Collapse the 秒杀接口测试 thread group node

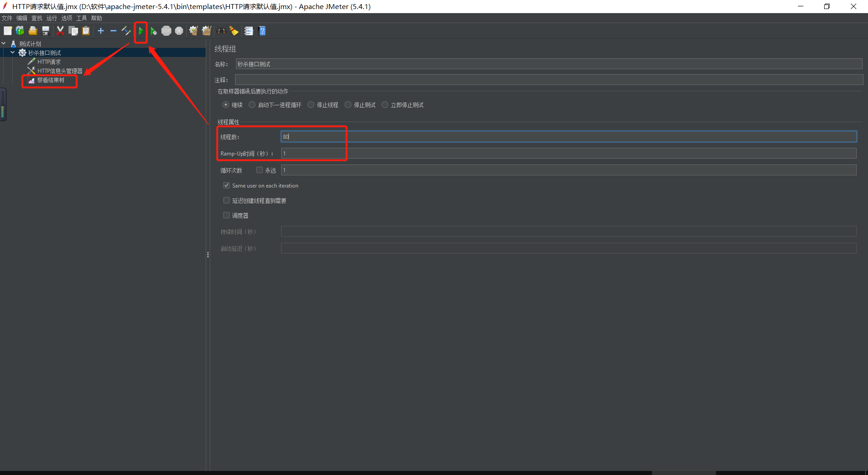click(13, 52)
